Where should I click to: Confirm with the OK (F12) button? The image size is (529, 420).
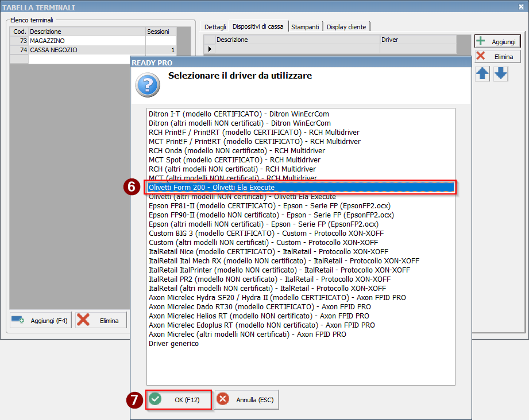point(179,400)
